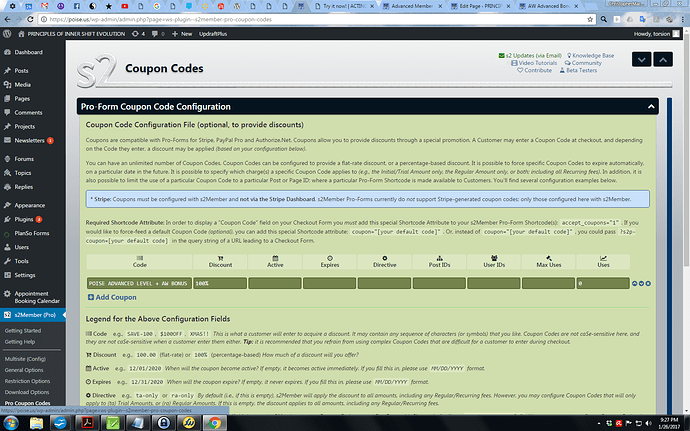This screenshot has width=690, height=431.
Task: Open Posts in the sidebar
Action: point(21,70)
